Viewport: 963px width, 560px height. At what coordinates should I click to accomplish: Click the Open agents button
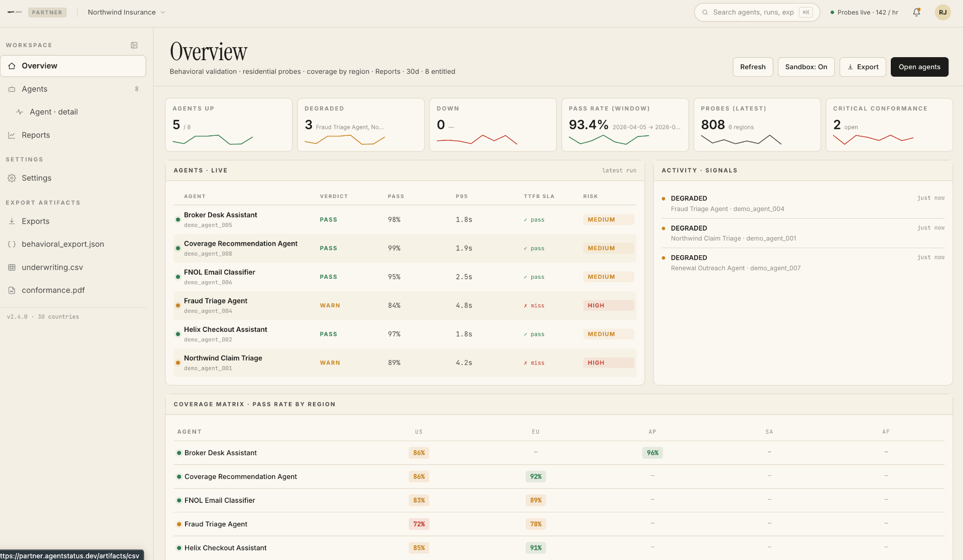tap(919, 67)
